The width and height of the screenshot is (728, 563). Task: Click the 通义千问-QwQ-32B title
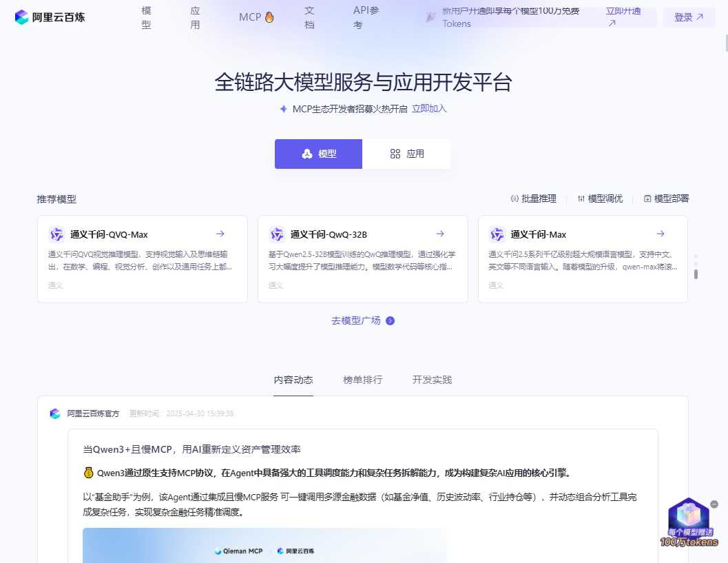329,234
